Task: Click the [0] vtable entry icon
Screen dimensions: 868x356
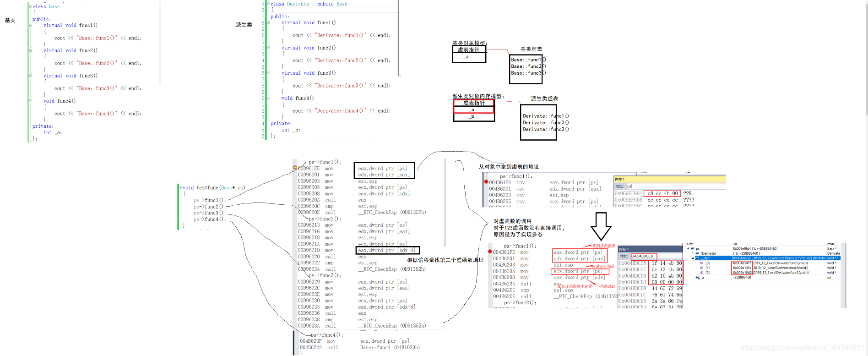Action: [702, 263]
